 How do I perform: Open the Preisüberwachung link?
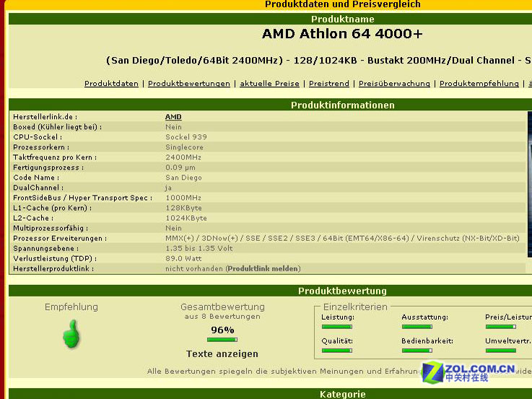coord(394,84)
